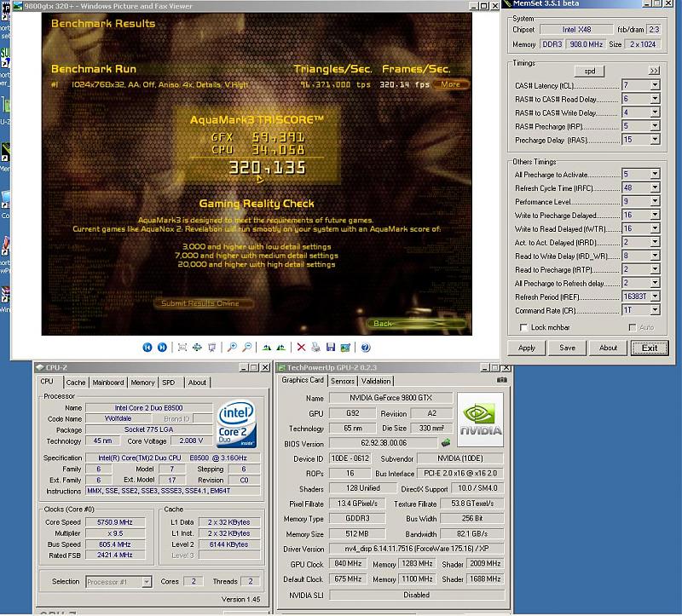The width and height of the screenshot is (682, 616).
Task: Click the Copy To floppy disk icon
Action: [331, 347]
